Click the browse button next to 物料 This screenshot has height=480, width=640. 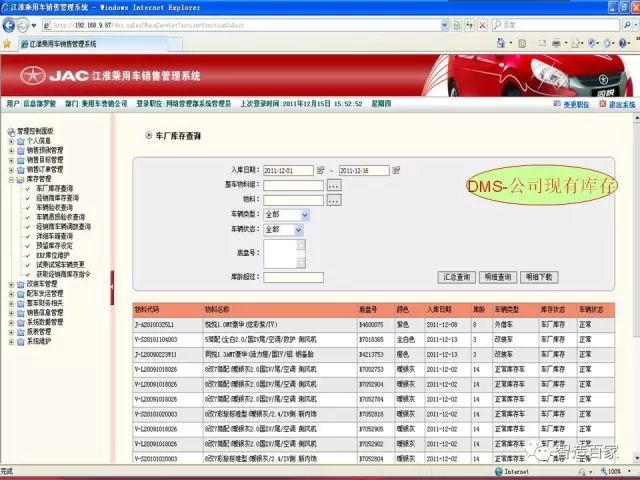pyautogui.click(x=334, y=200)
